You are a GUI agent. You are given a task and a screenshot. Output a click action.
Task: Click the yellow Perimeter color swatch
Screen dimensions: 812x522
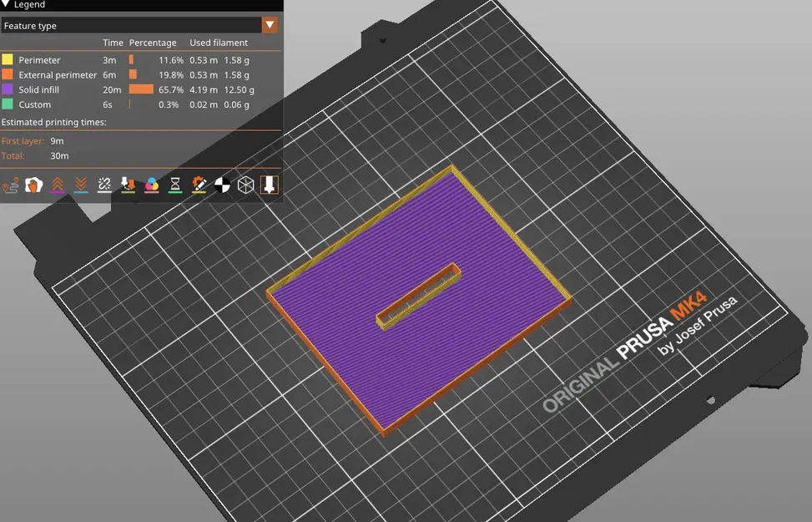pyautogui.click(x=8, y=59)
